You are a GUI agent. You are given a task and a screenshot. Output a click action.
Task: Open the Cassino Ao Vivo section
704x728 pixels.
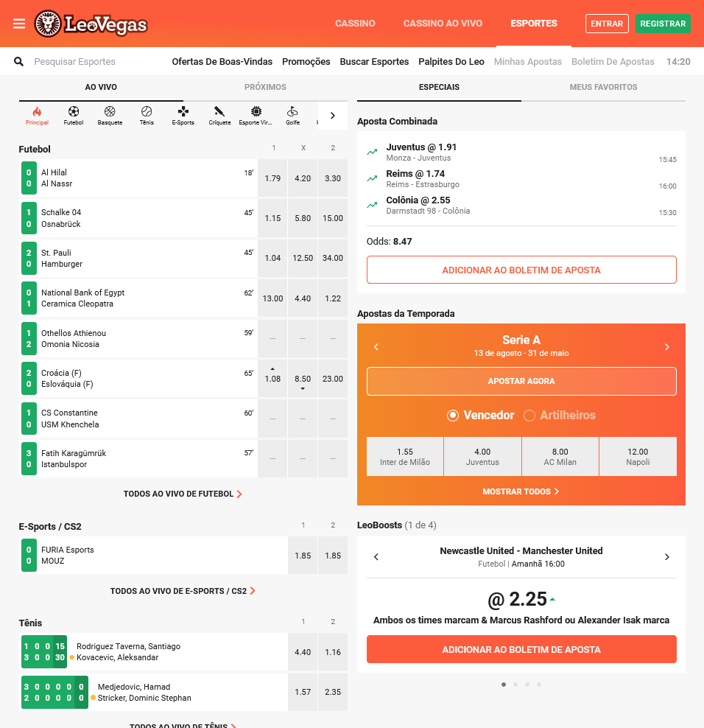click(443, 24)
